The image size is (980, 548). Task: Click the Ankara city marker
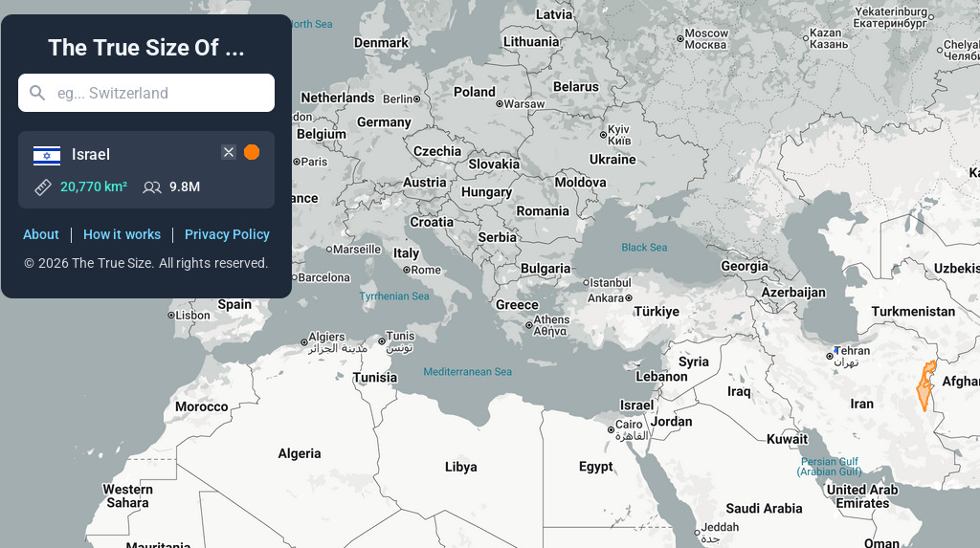click(629, 298)
